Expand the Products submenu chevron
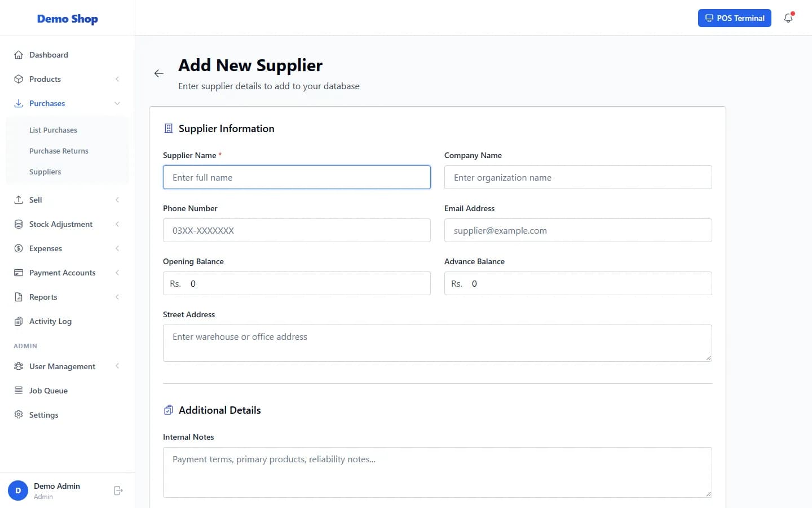 (117, 79)
